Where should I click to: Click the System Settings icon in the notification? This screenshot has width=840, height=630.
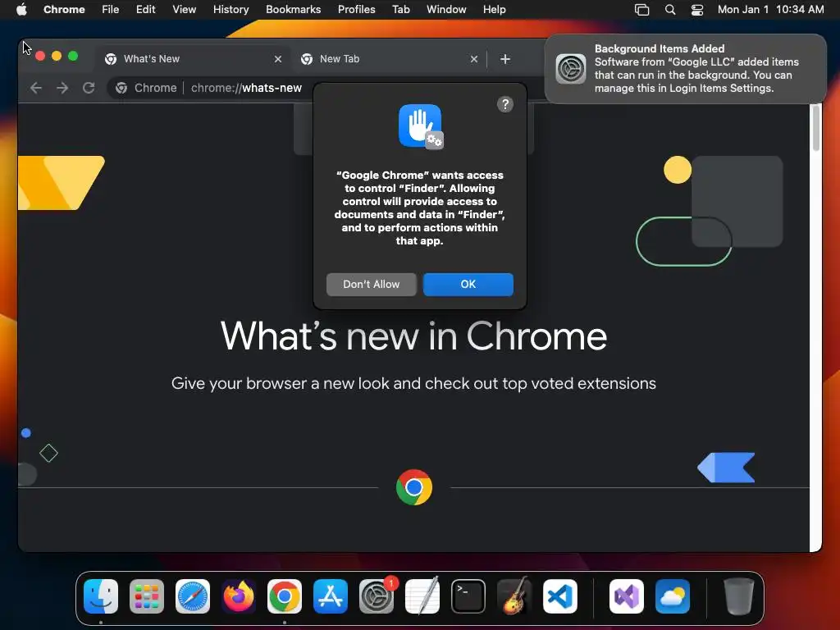tap(571, 69)
